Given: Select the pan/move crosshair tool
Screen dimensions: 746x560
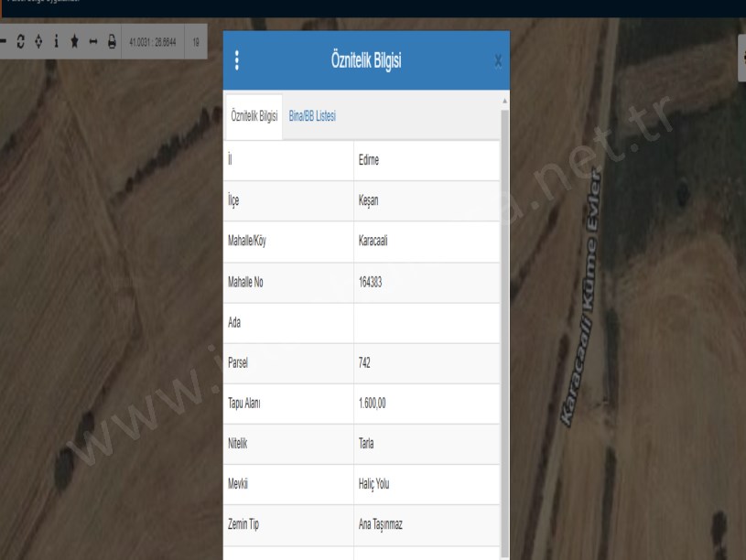Looking at the screenshot, I should pyautogui.click(x=38, y=42).
